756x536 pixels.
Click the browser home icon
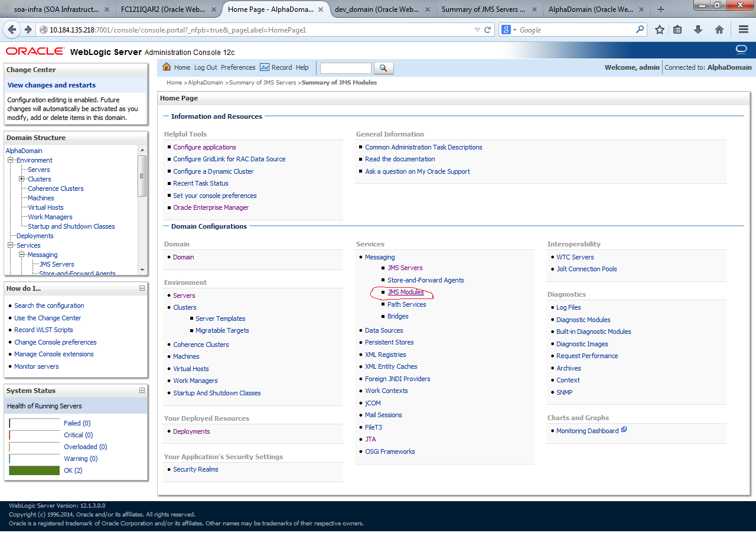click(719, 30)
